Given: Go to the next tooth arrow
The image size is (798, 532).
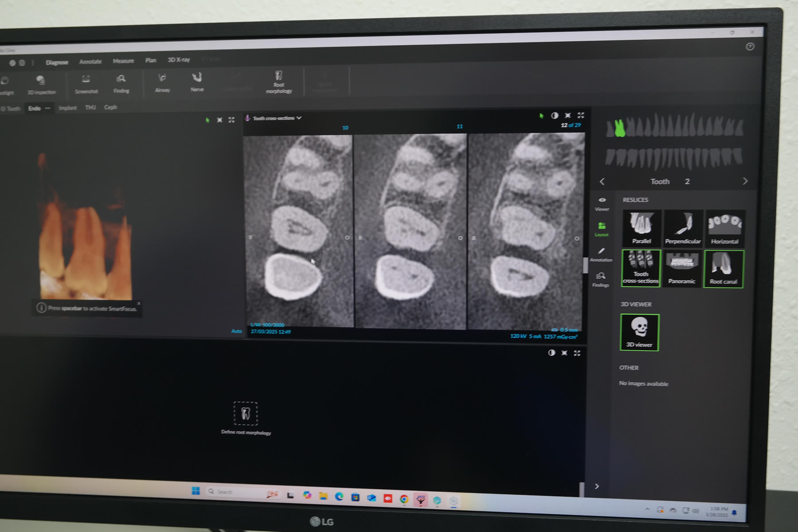Looking at the screenshot, I should [x=745, y=181].
